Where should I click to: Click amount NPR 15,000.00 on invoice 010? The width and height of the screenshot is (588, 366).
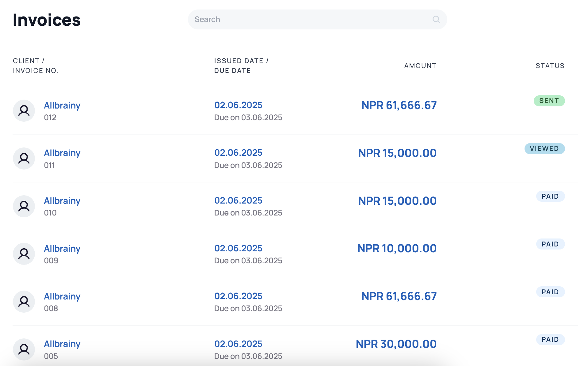point(397,201)
